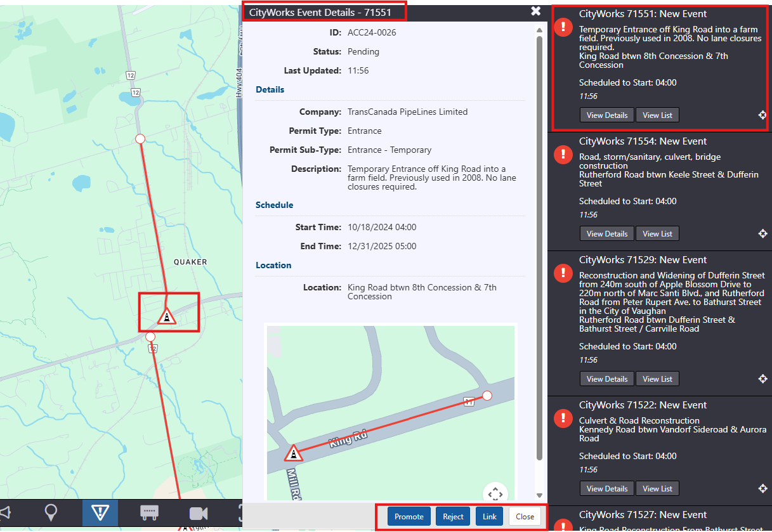Click the King Rd mini map thumbnail

click(390, 412)
